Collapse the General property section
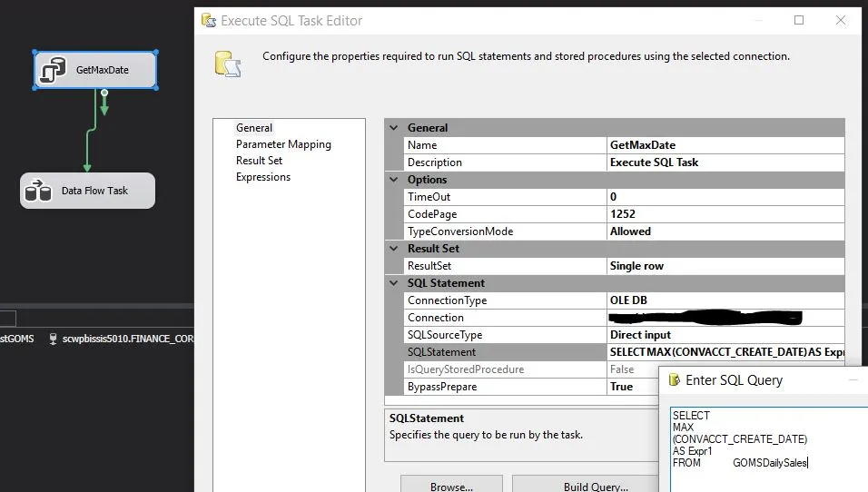Image resolution: width=868 pixels, height=492 pixels. pos(393,128)
